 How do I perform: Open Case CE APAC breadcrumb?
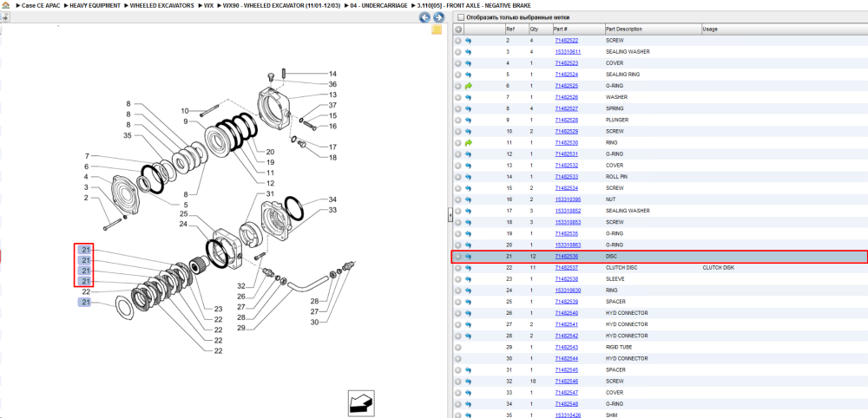41,5
